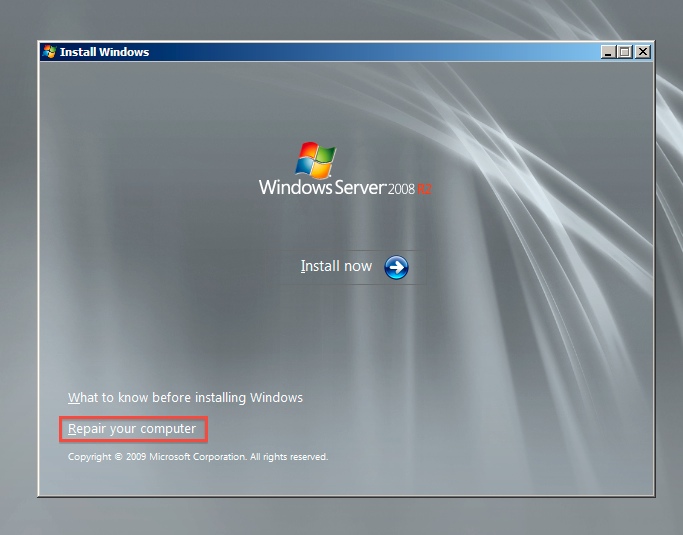683x535 pixels.
Task: Click the Install Windows title text
Action: pyautogui.click(x=104, y=52)
